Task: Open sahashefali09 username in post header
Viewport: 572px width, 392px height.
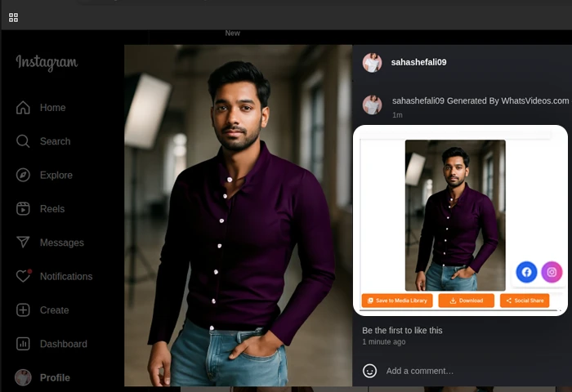Action: [x=418, y=62]
